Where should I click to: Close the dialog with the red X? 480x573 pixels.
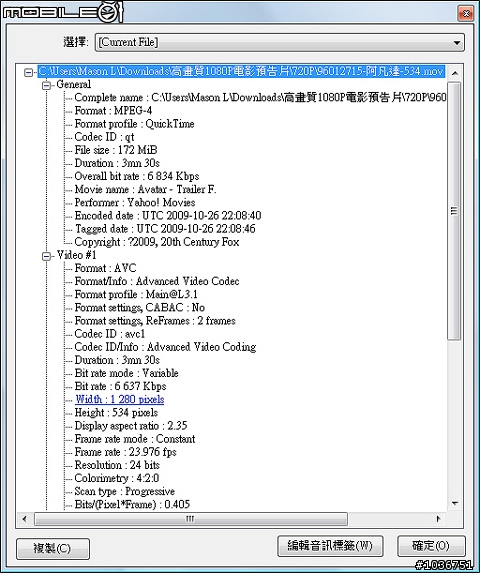point(466,14)
